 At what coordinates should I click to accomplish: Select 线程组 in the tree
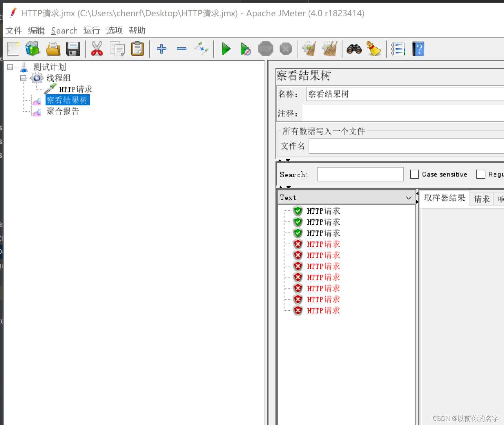coord(59,78)
